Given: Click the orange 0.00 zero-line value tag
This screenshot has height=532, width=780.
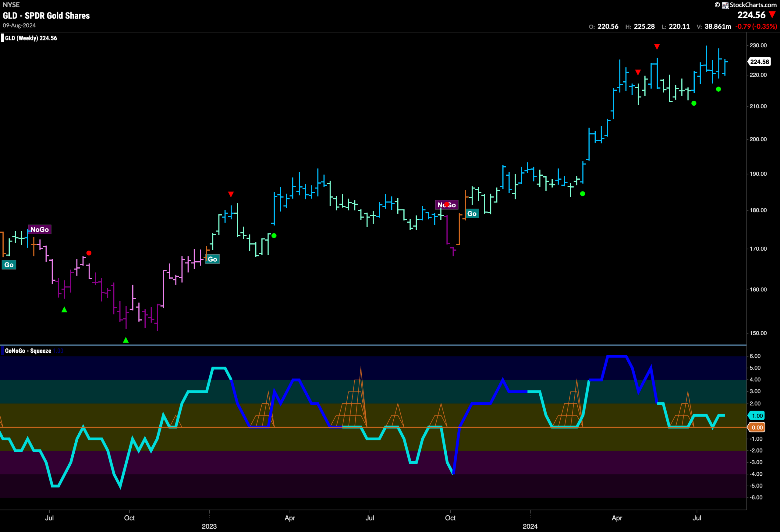Looking at the screenshot, I should coord(757,427).
